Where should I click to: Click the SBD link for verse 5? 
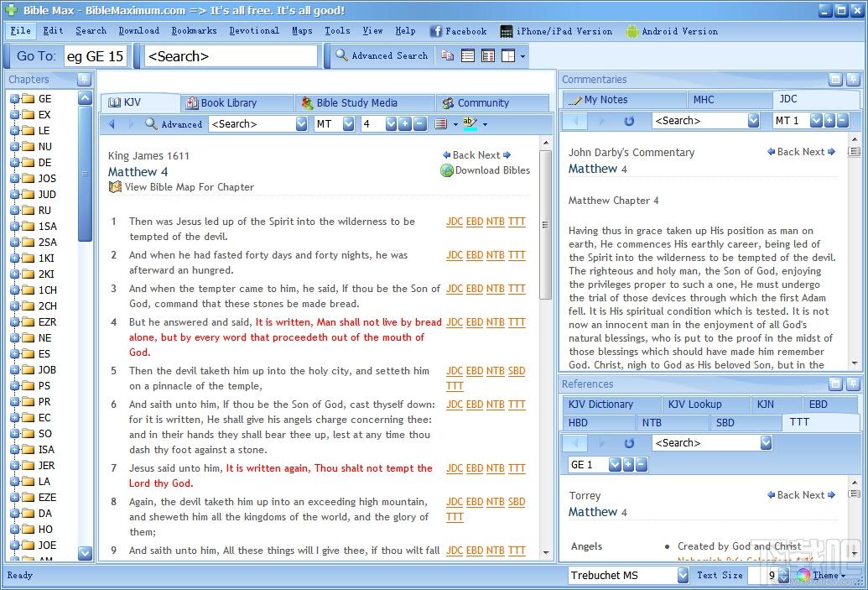pyautogui.click(x=517, y=371)
